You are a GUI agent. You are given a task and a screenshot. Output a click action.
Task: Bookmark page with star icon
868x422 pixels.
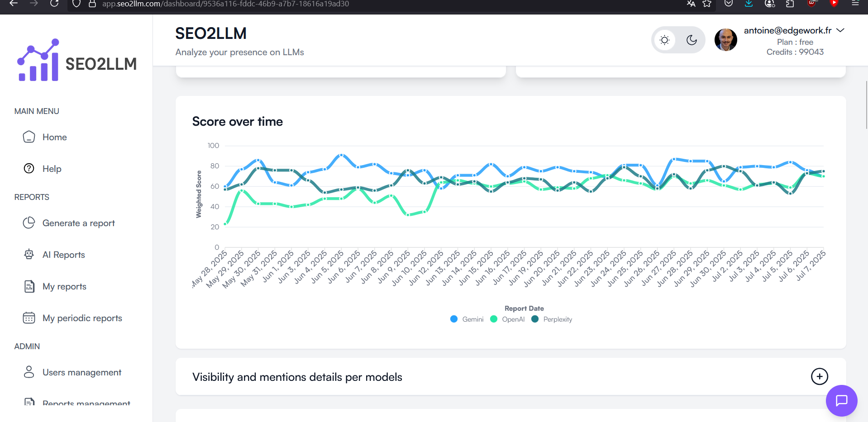(x=707, y=4)
